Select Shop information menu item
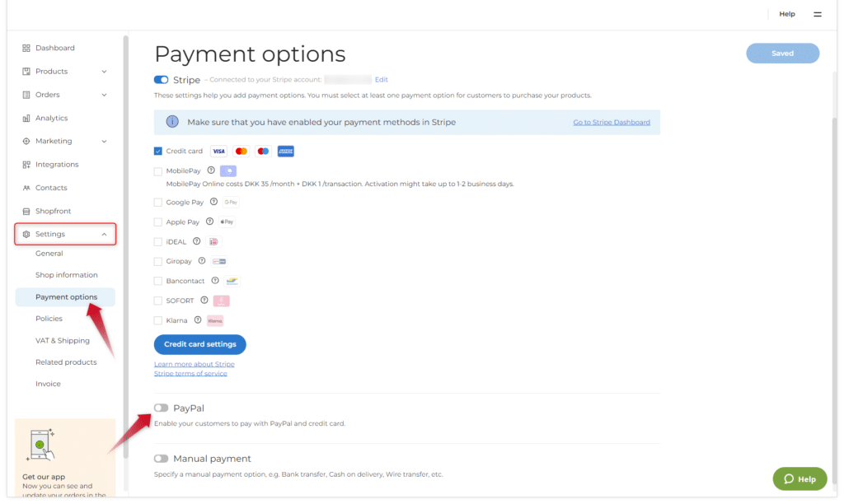844x504 pixels. click(x=67, y=275)
